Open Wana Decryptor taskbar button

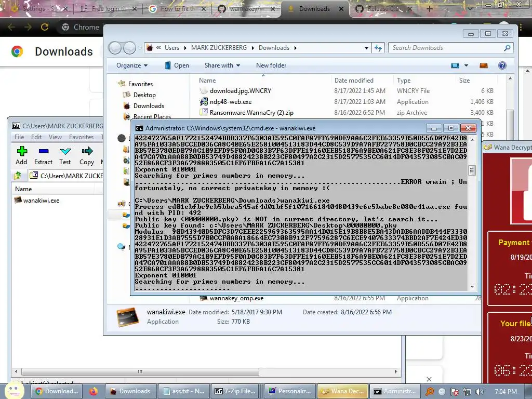click(x=343, y=391)
